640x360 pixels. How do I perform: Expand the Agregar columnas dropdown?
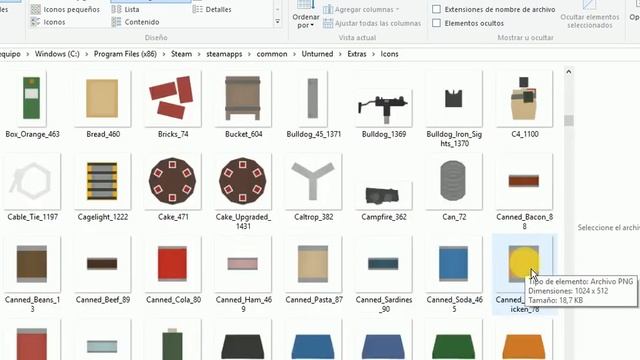(x=361, y=9)
